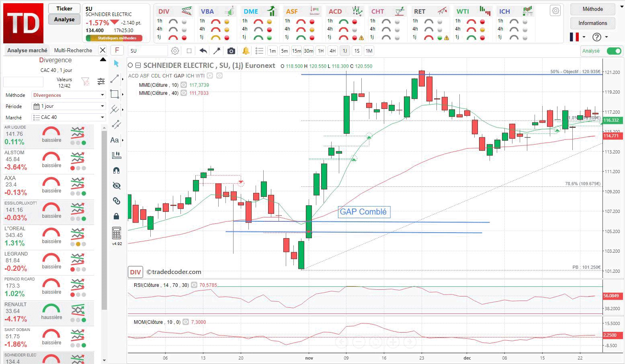Open the calculator tool
625x364 pixels.
click(x=117, y=233)
